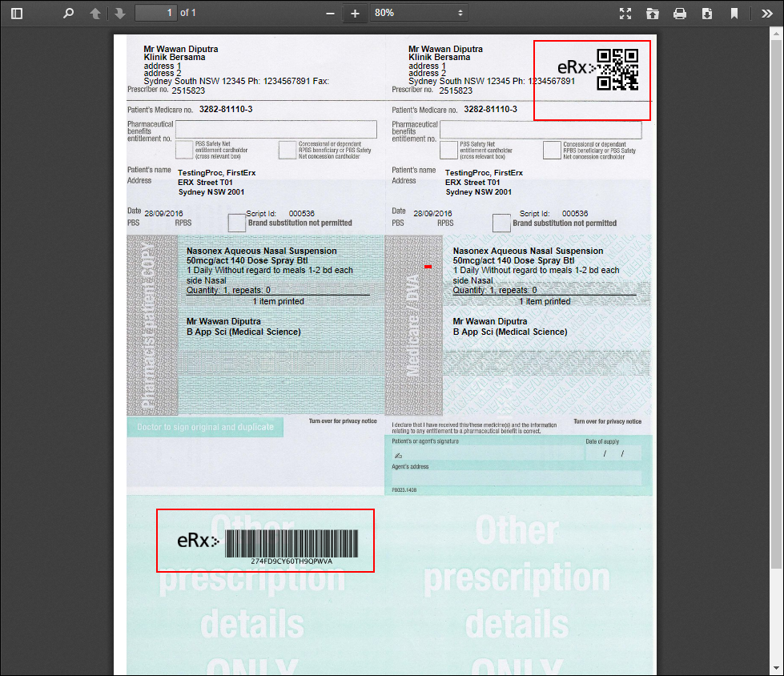
Task: Zoom out with the minus button
Action: (330, 14)
